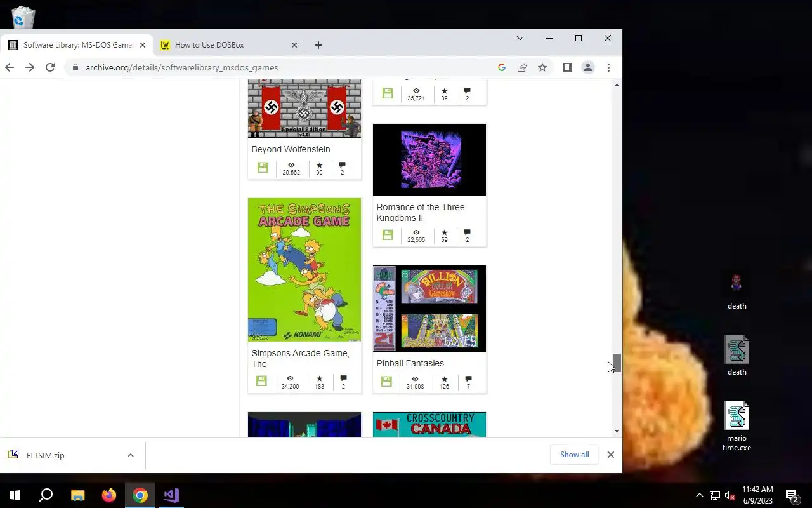Open Romance of the Three Kingdoms II link
Screen dimensions: 812x508
(421, 213)
